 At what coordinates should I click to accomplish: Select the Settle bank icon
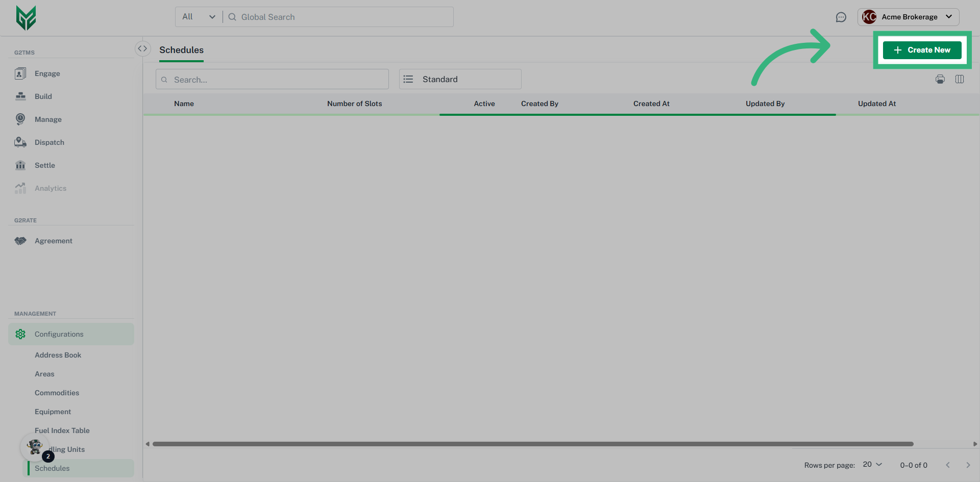coord(20,165)
